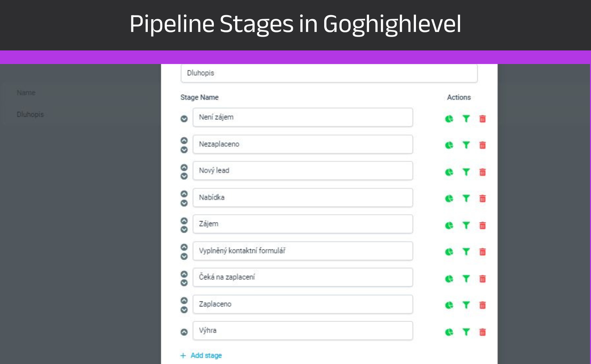
Task: Click pie chart icon for Zaplaceno stage
Action: click(449, 305)
